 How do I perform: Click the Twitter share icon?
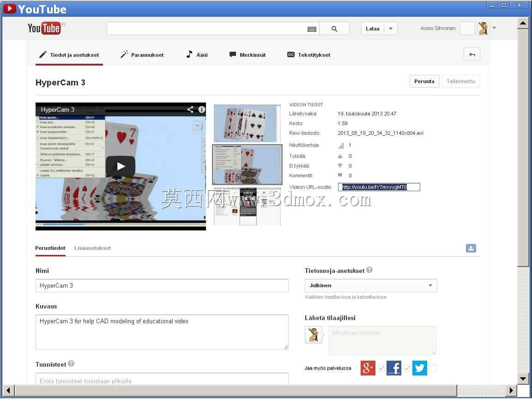419,368
